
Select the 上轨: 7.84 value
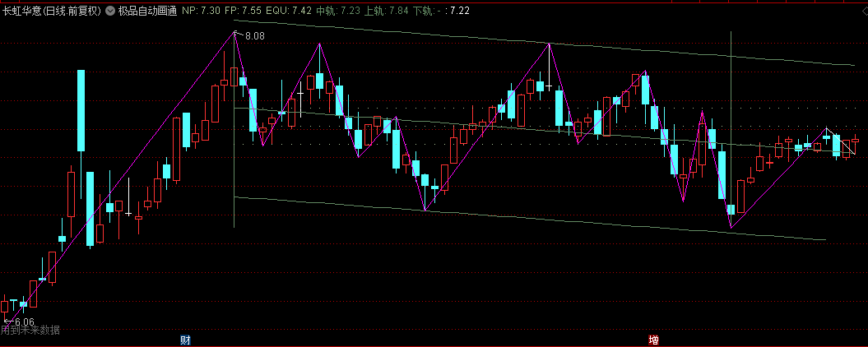coord(387,11)
